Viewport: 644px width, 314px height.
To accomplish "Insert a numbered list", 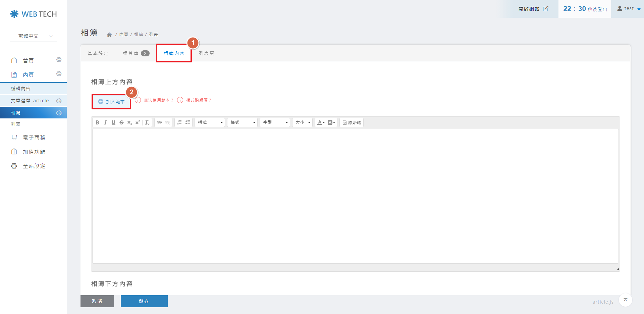I will pyautogui.click(x=179, y=122).
